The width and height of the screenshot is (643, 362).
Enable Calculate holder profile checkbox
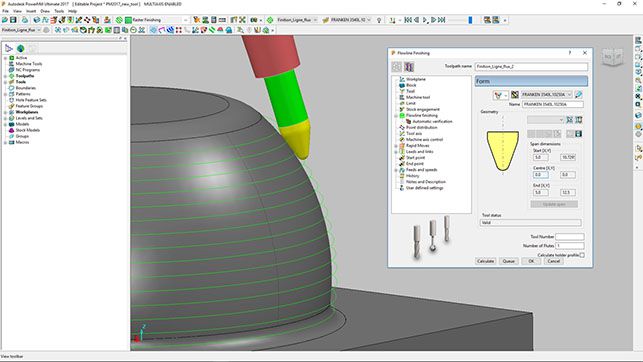click(x=582, y=255)
